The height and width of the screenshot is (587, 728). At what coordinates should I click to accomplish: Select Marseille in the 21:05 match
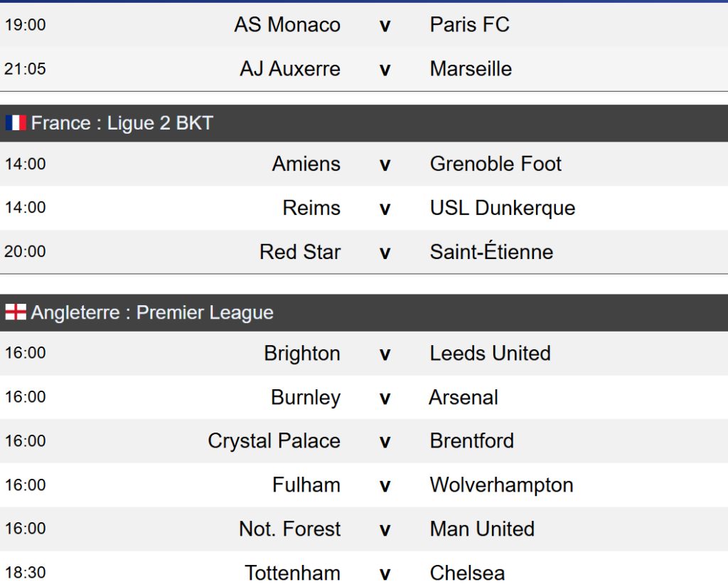pos(471,69)
